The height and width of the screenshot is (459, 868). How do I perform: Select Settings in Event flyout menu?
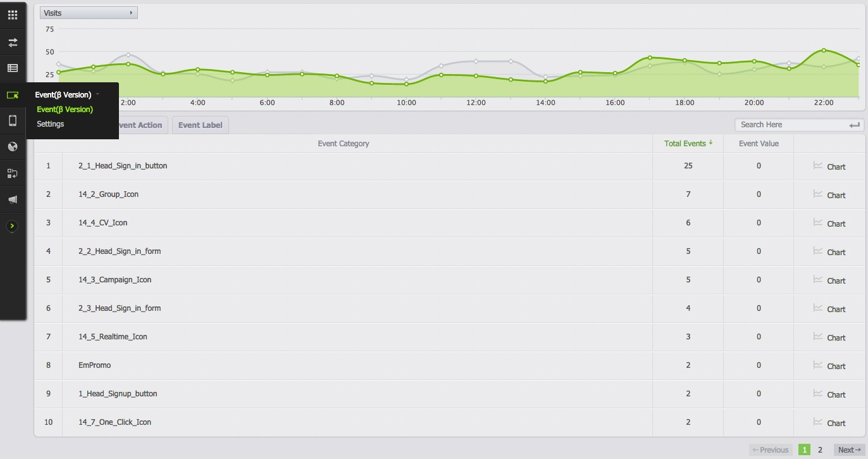coord(51,124)
